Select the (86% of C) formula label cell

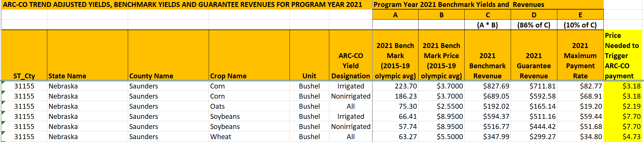click(534, 25)
